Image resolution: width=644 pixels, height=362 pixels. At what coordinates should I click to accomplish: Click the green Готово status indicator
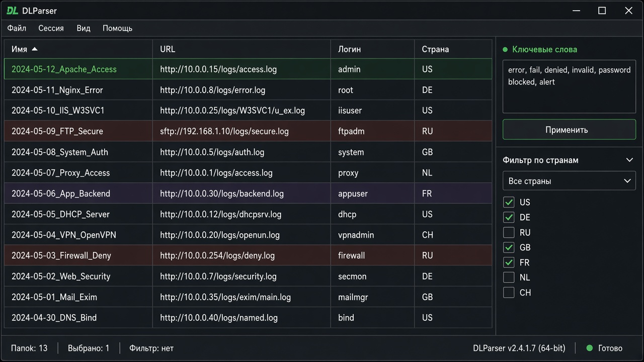[x=590, y=348]
